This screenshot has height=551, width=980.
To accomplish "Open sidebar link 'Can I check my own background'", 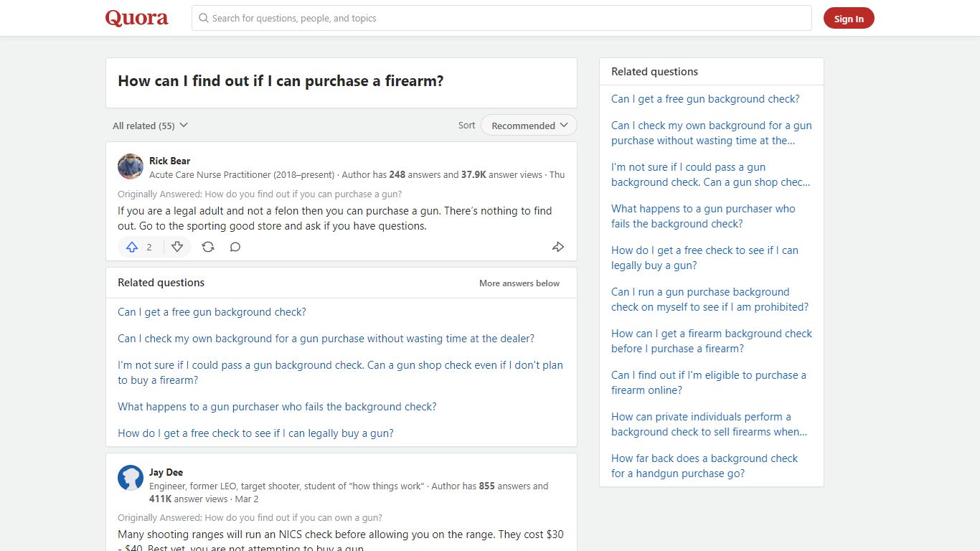I will tap(712, 133).
